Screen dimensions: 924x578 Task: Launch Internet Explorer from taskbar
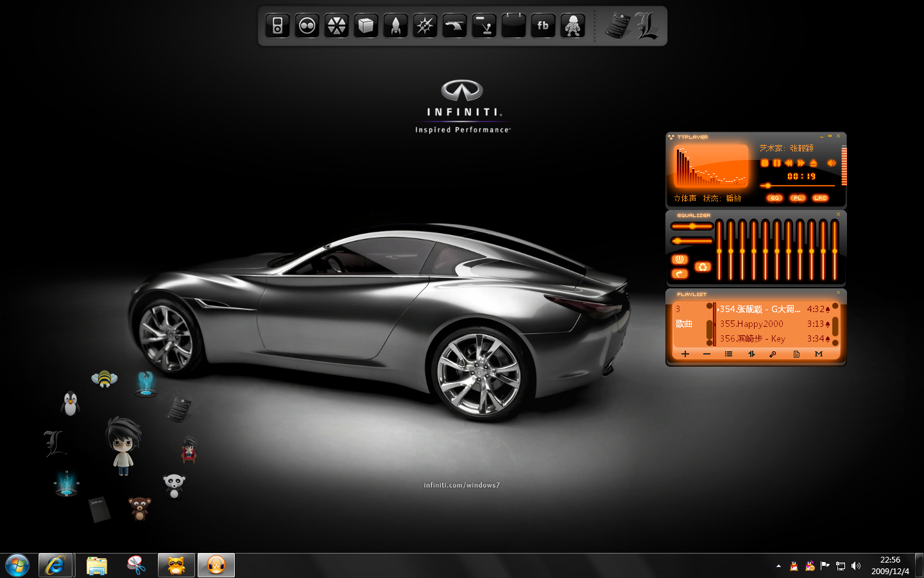[x=55, y=565]
